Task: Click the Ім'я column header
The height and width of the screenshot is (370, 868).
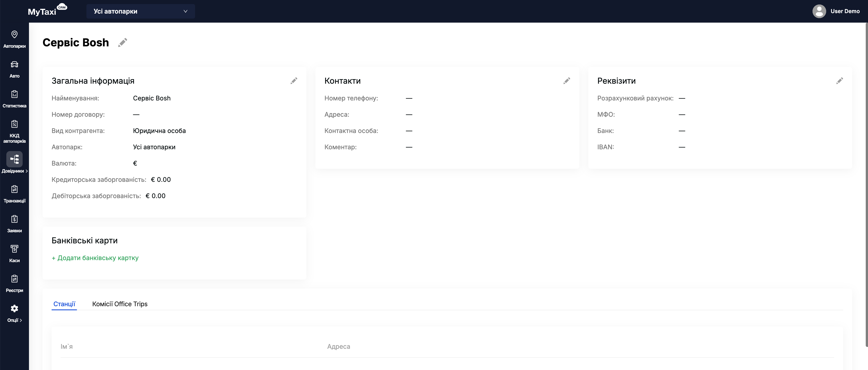Action: [x=67, y=346]
